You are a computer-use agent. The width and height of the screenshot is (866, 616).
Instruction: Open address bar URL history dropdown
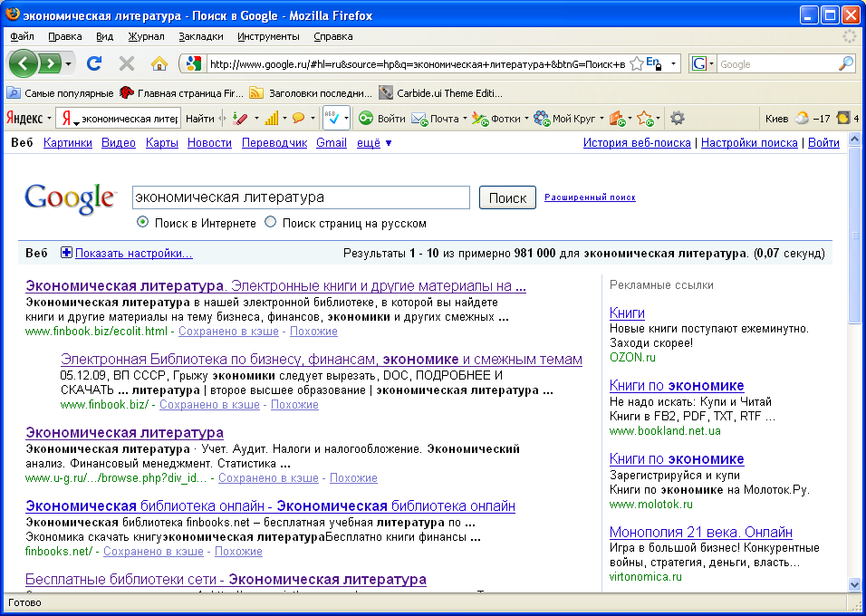click(673, 64)
